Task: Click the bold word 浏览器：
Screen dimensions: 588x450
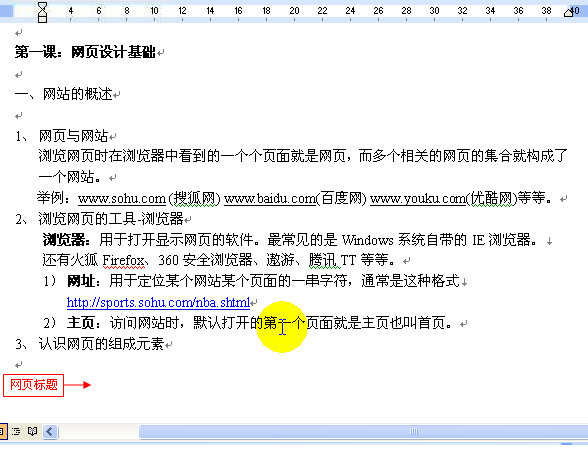Action: coord(66,240)
